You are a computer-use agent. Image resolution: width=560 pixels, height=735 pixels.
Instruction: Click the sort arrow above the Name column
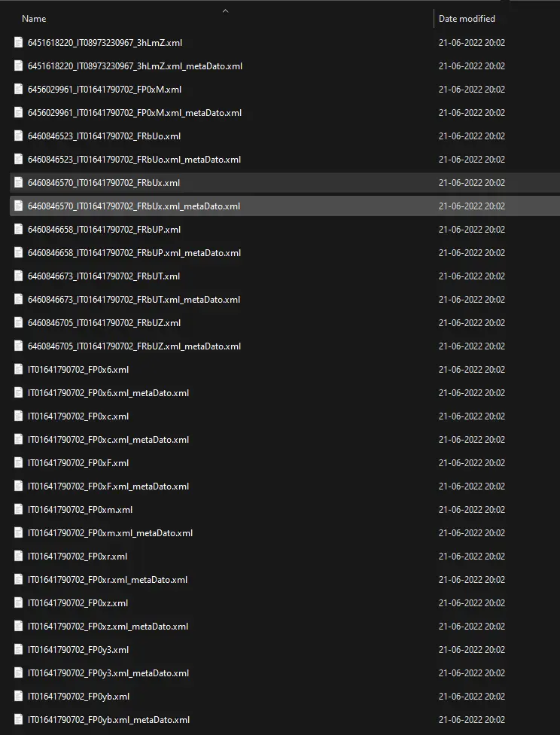(x=225, y=11)
